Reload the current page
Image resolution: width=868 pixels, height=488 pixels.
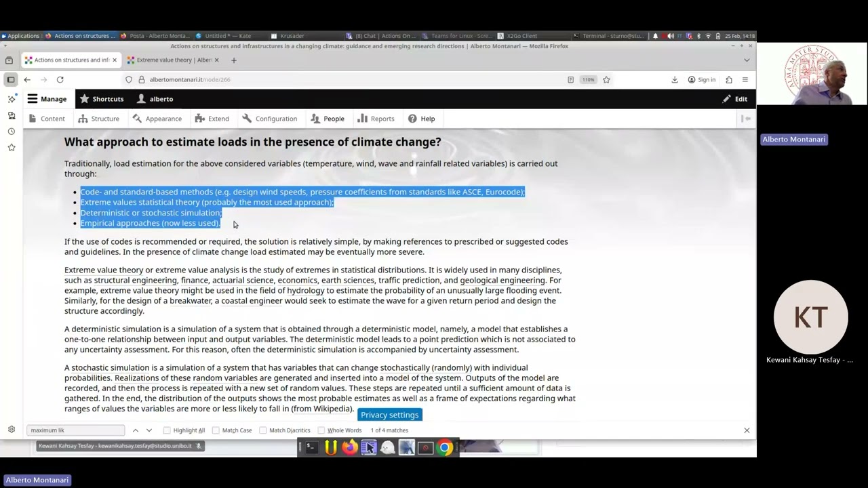click(60, 80)
